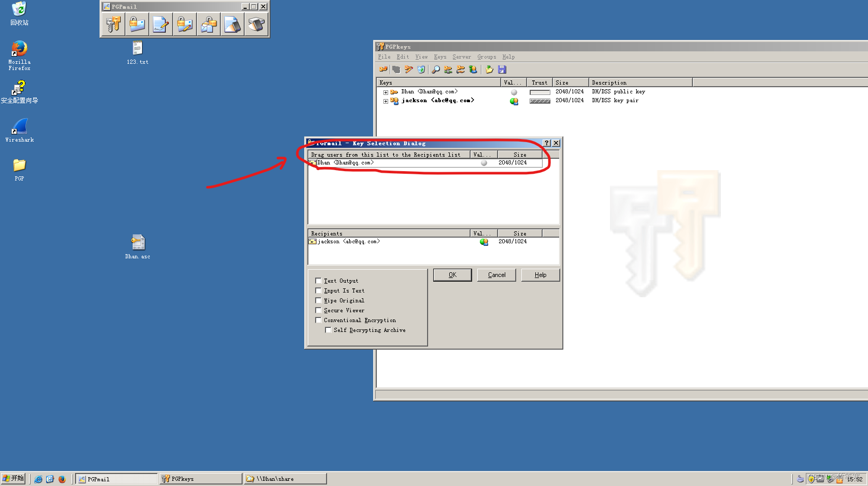Click the Keys column header in PGPkeys
The width and height of the screenshot is (868, 486).
tap(438, 82)
